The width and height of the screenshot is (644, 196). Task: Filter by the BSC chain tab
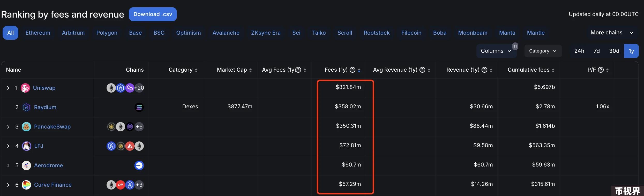tap(159, 33)
